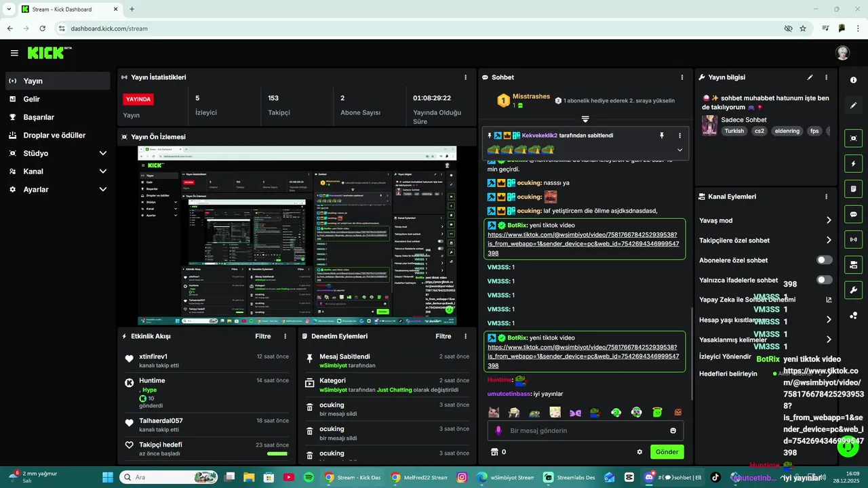Bookmark this page with the star icon
868x488 pixels.
[803, 28]
